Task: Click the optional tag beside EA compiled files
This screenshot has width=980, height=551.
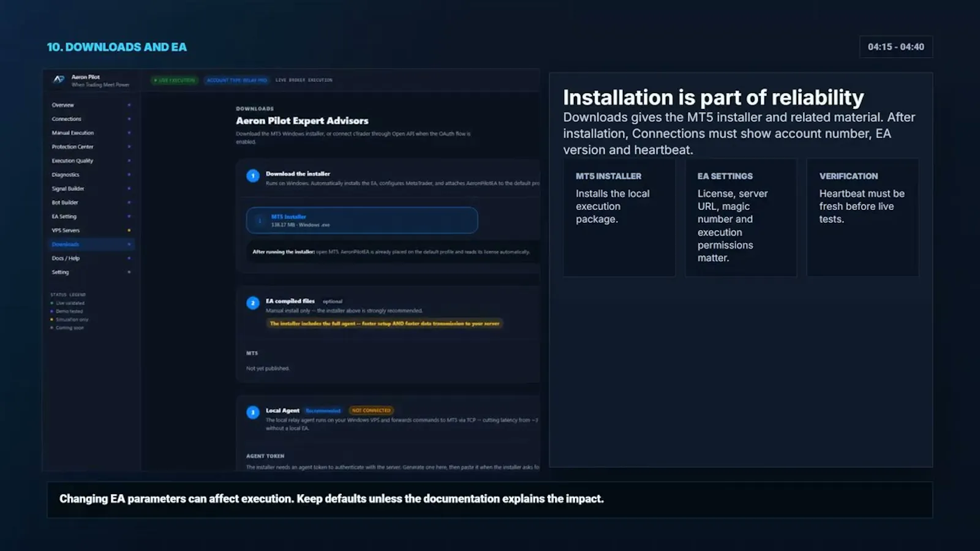Action: [x=333, y=301]
